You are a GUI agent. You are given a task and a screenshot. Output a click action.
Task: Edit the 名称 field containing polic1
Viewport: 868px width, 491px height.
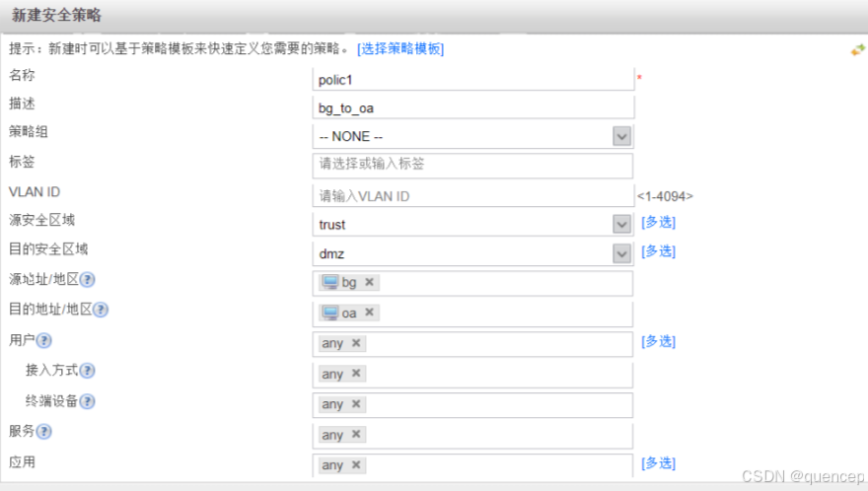tap(473, 80)
